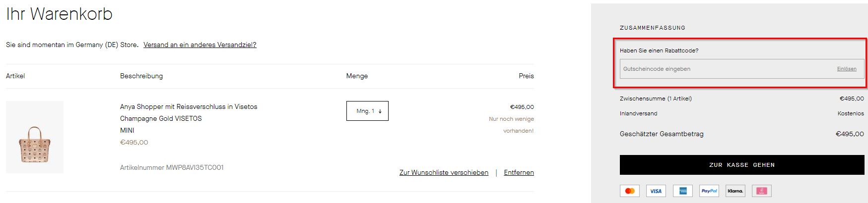Click the PayPal payment icon
Image resolution: width=868 pixels, height=203 pixels.
click(709, 191)
